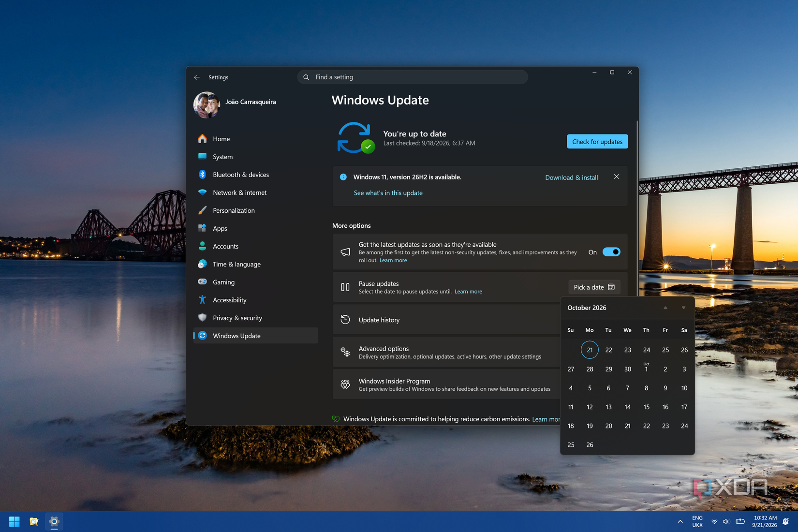Click the Bluetooth icon in sidebar
Image resolution: width=798 pixels, height=532 pixels.
coord(203,175)
